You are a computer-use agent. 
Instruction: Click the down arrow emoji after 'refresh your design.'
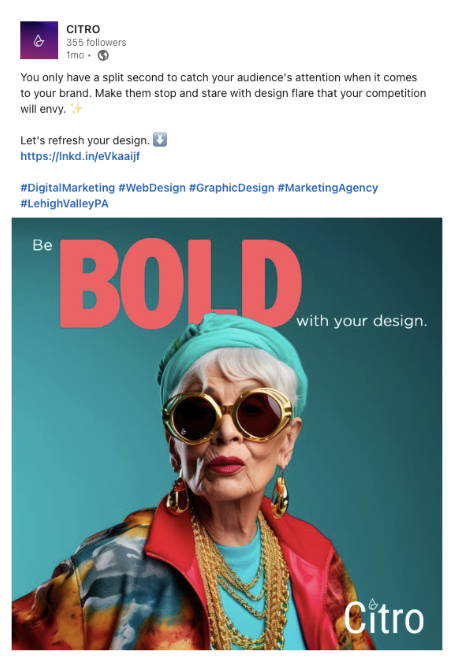tap(160, 140)
